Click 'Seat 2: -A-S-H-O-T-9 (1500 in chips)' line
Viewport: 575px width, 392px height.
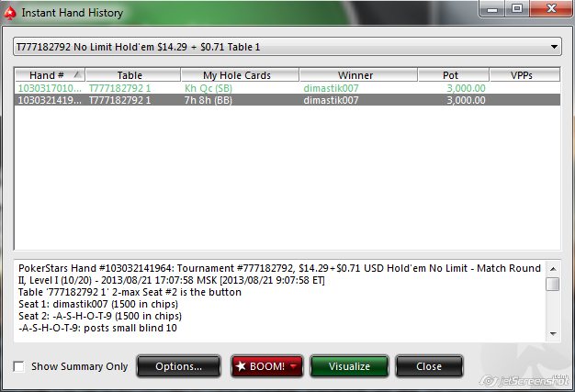coord(100,316)
